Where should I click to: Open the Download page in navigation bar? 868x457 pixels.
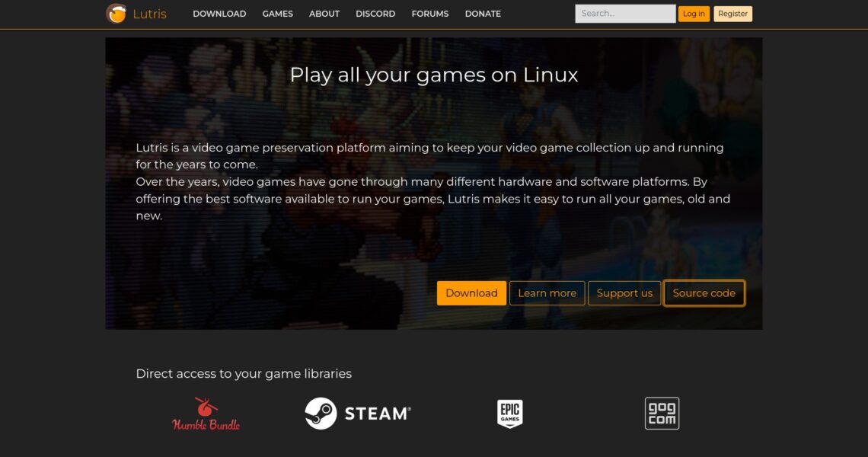[219, 14]
